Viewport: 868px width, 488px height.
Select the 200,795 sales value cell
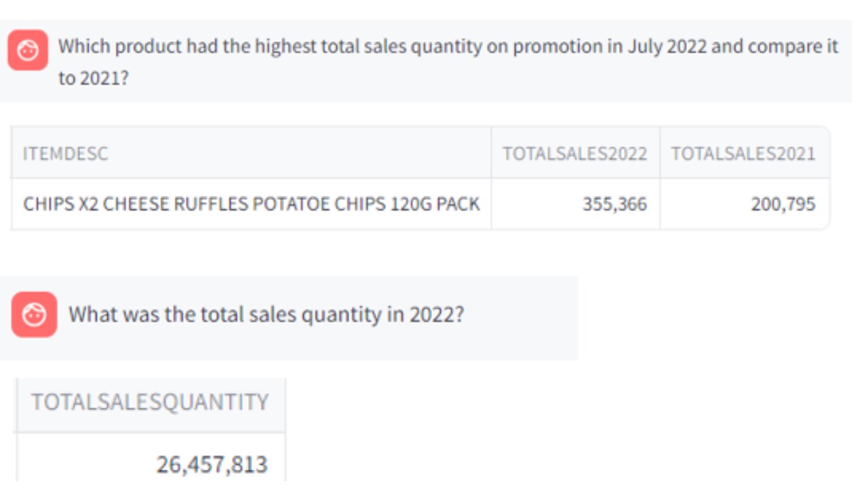tap(783, 203)
